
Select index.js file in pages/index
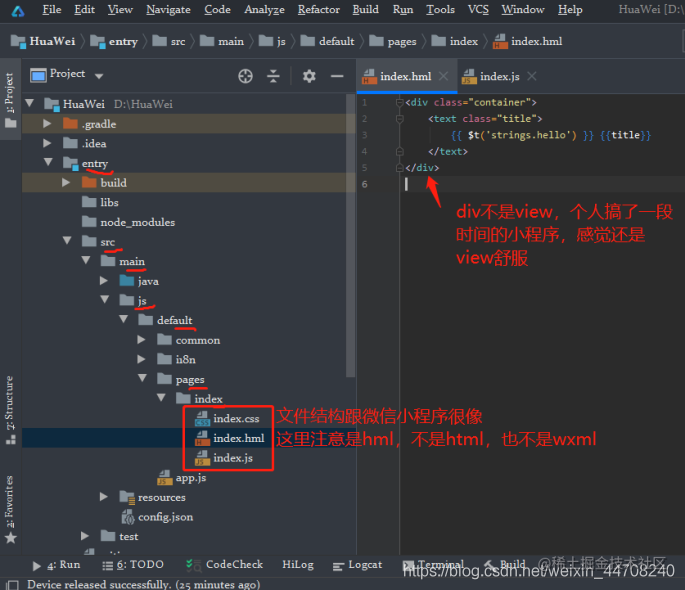tap(224, 458)
